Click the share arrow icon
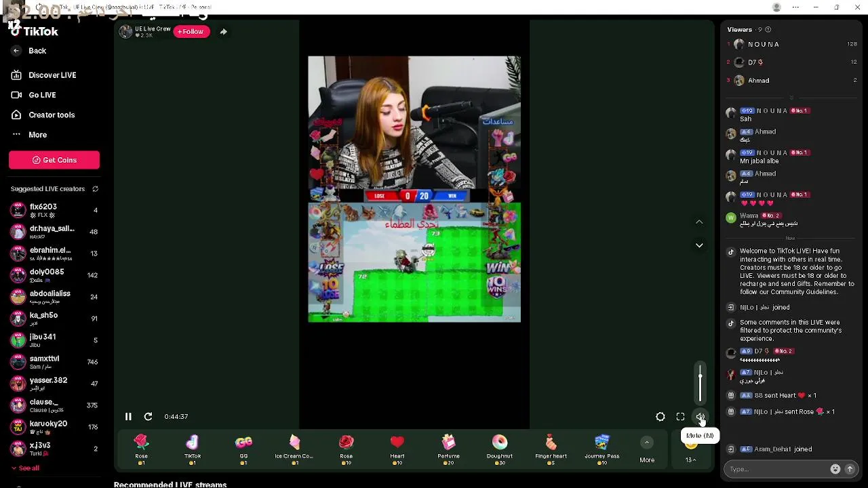The image size is (868, 488). click(x=223, y=31)
